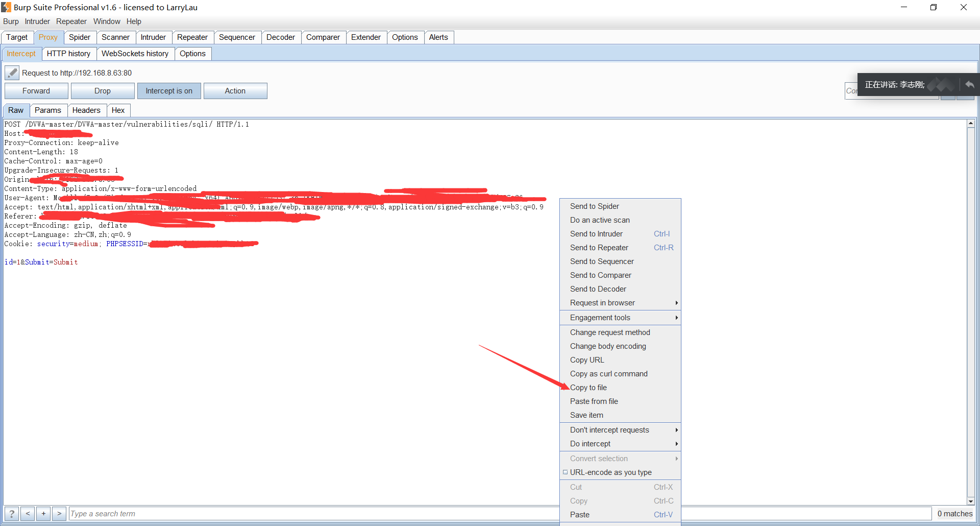Open the Intruder menu in menu bar
The height and width of the screenshot is (526, 980).
coord(37,21)
